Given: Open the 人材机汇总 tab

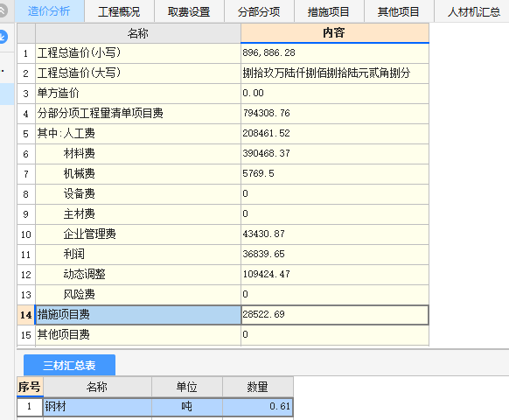Looking at the screenshot, I should click(474, 12).
